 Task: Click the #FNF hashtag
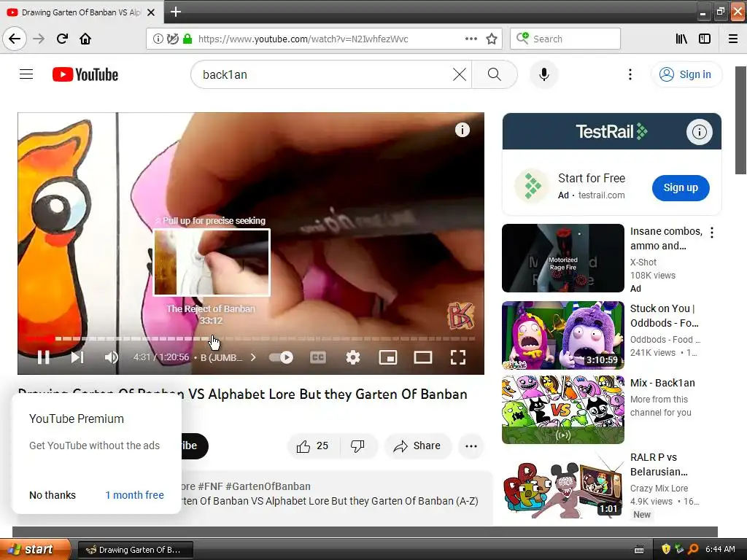point(210,486)
